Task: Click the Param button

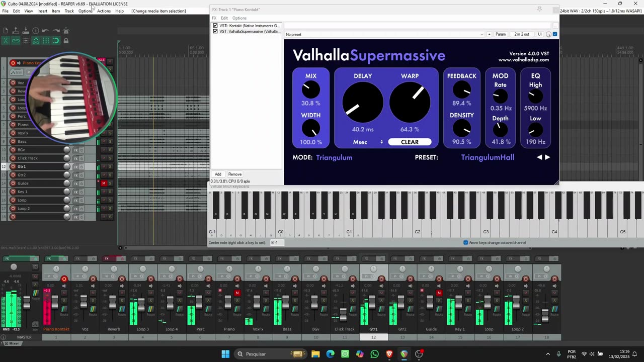Action: click(x=501, y=34)
